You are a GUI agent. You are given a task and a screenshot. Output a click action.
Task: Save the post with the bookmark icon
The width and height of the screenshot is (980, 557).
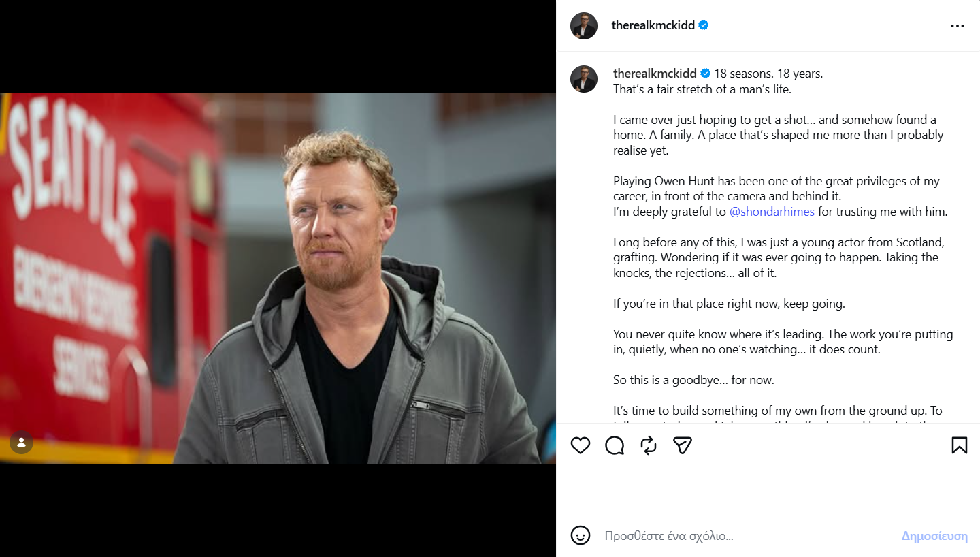click(959, 445)
